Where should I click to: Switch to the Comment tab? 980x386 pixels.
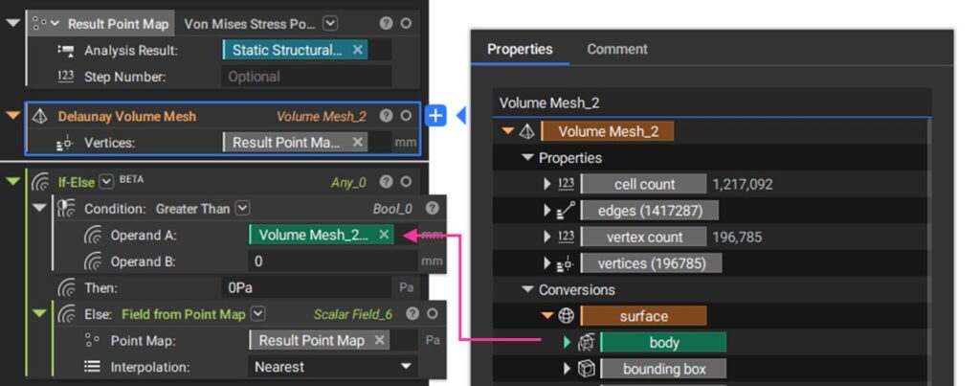tap(617, 49)
